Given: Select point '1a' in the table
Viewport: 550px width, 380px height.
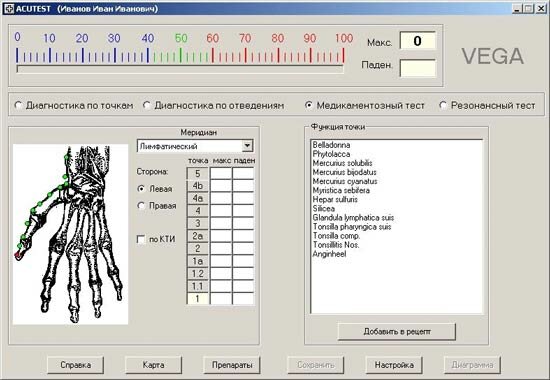Looking at the screenshot, I should click(x=197, y=261).
